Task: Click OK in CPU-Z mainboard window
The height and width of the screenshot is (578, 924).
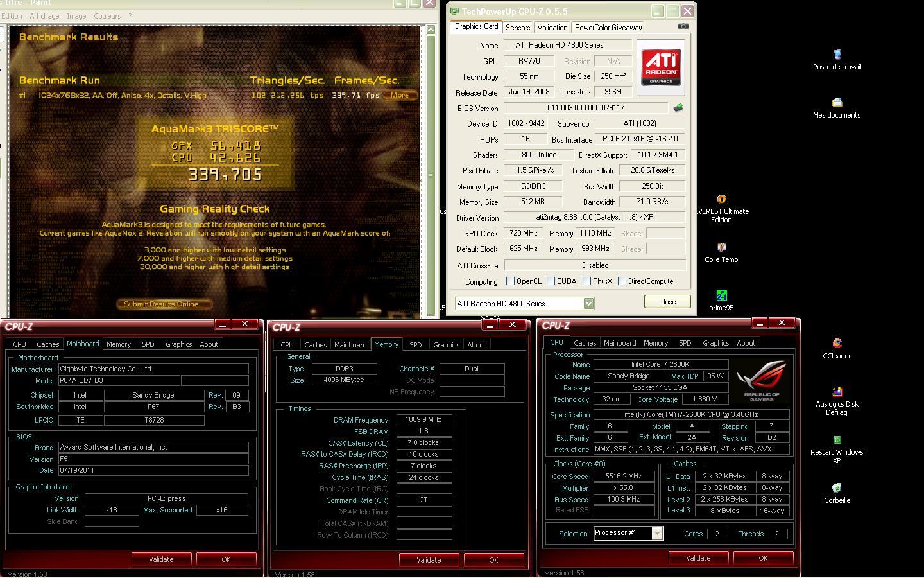Action: [x=226, y=559]
